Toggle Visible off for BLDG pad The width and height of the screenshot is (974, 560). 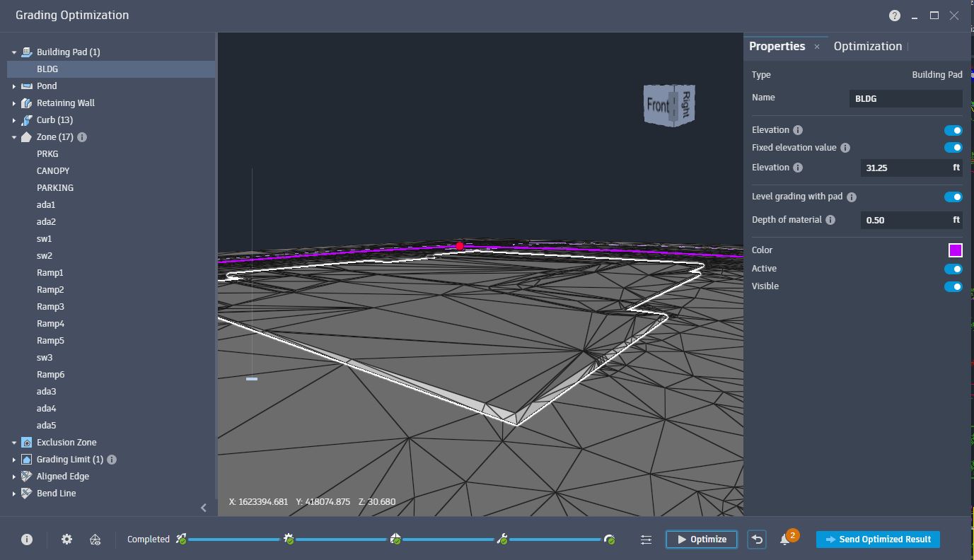(x=953, y=286)
